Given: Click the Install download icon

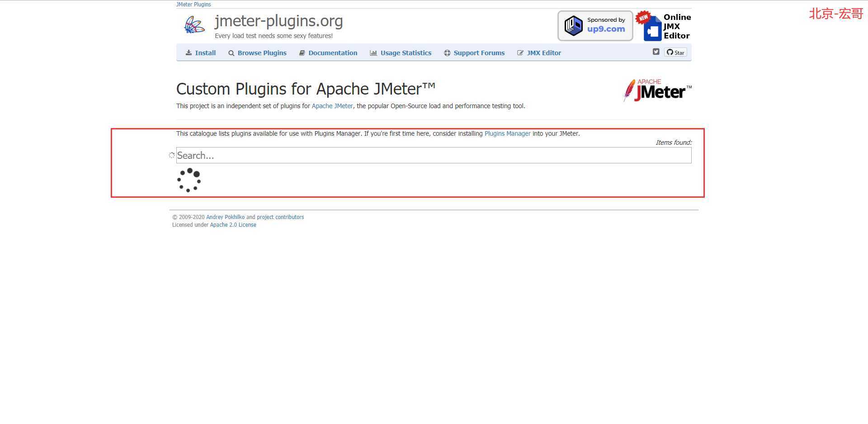Looking at the screenshot, I should 189,53.
